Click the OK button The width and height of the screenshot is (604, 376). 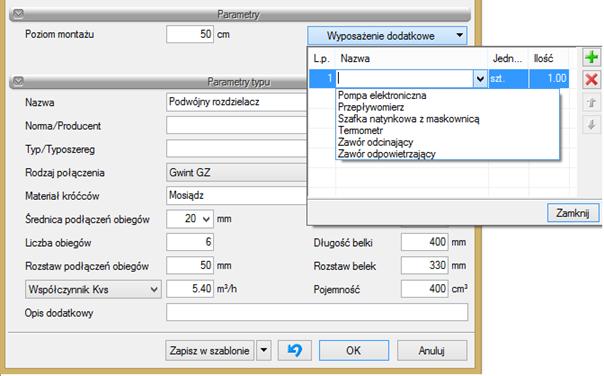tap(354, 351)
